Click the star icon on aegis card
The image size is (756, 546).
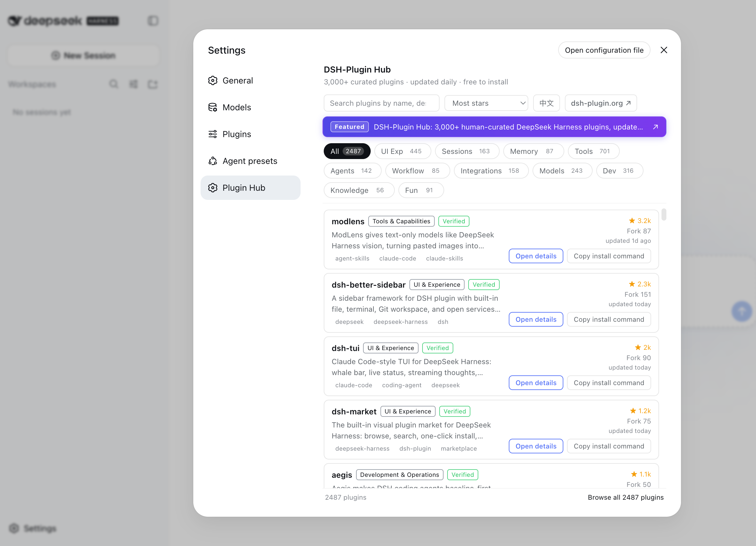click(634, 474)
